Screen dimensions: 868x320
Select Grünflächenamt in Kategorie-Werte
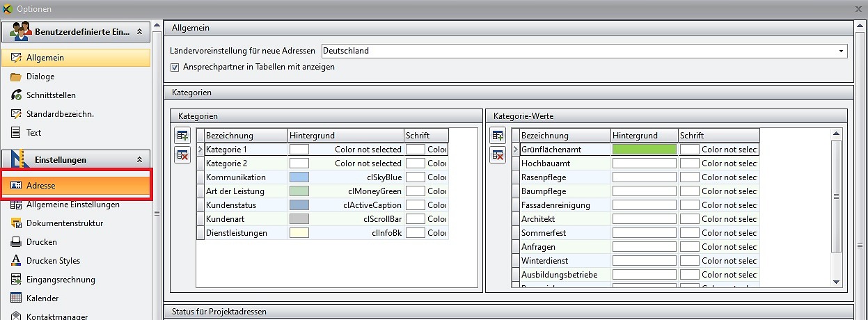pyautogui.click(x=551, y=150)
